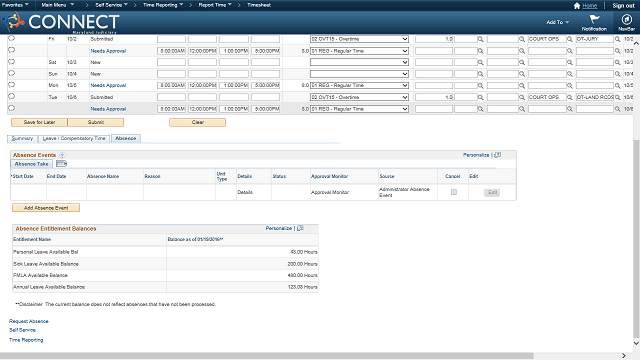Click rightmost lookup magnifier in Sun 10/4 row

click(x=618, y=74)
